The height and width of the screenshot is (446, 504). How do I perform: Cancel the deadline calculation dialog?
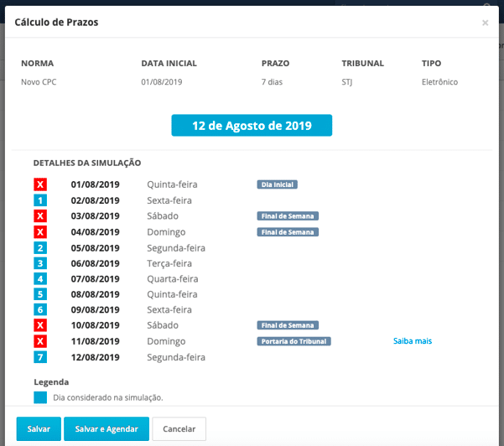click(x=179, y=428)
